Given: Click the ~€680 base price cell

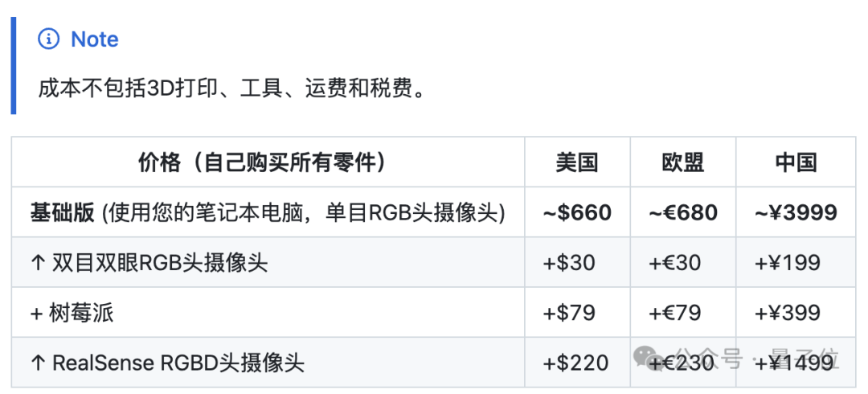Looking at the screenshot, I should pos(682,212).
